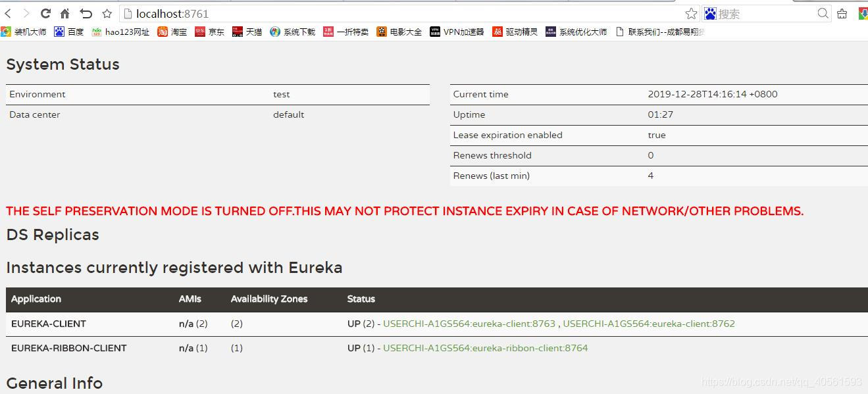Open the 淘宝 bookmark
The image size is (868, 394).
coord(172,32)
